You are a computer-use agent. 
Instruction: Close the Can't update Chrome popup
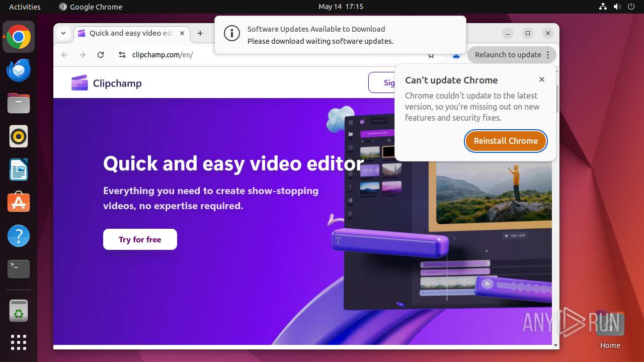(542, 79)
